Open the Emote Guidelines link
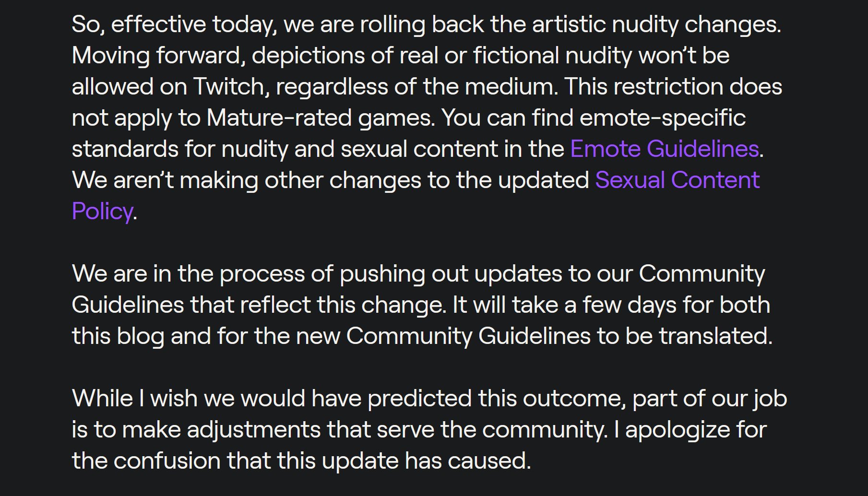 click(x=665, y=149)
